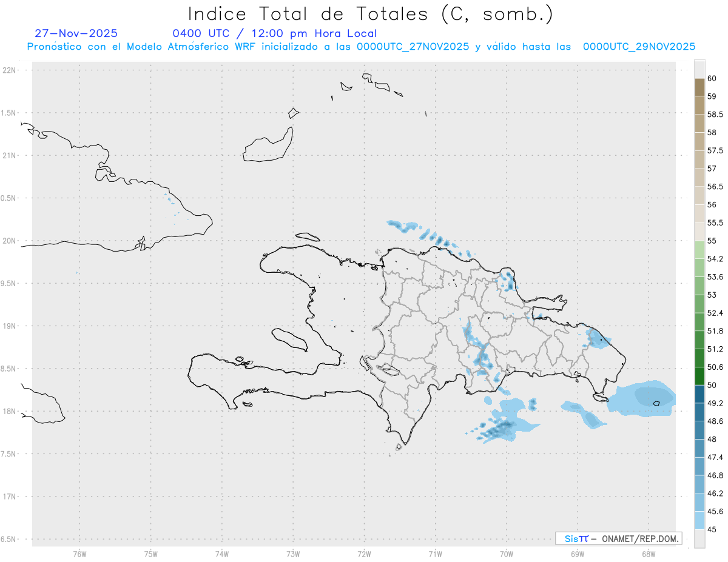The image size is (728, 562).
Task: Click the '52.4' value on the color scale
Action: pos(715,313)
